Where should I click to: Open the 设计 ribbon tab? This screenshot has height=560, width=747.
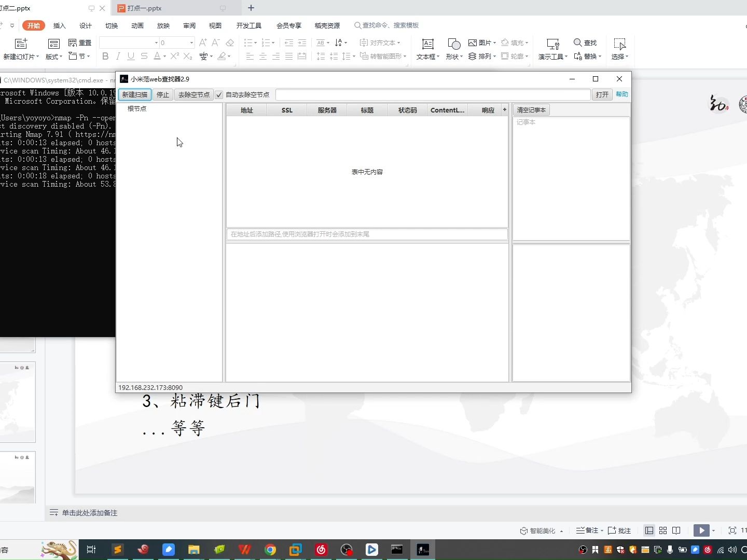[x=86, y=25]
